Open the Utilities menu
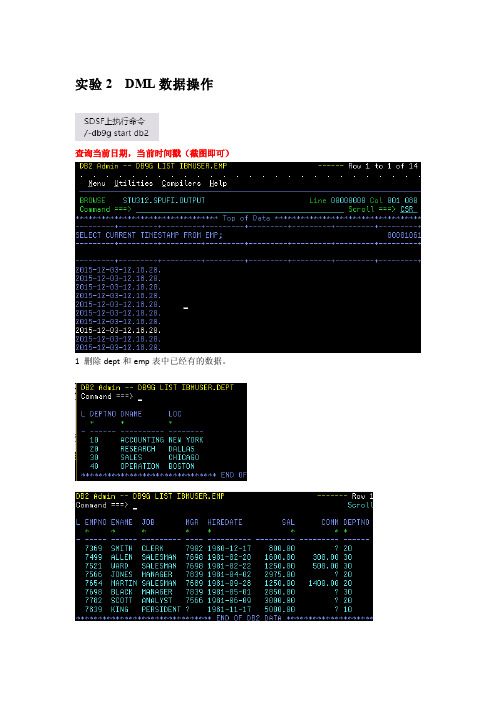 click(133, 183)
